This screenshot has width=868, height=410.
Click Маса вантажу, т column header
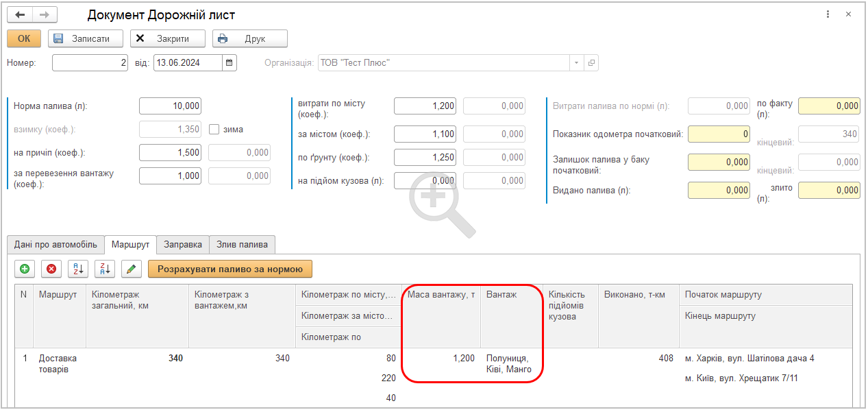[x=441, y=315]
